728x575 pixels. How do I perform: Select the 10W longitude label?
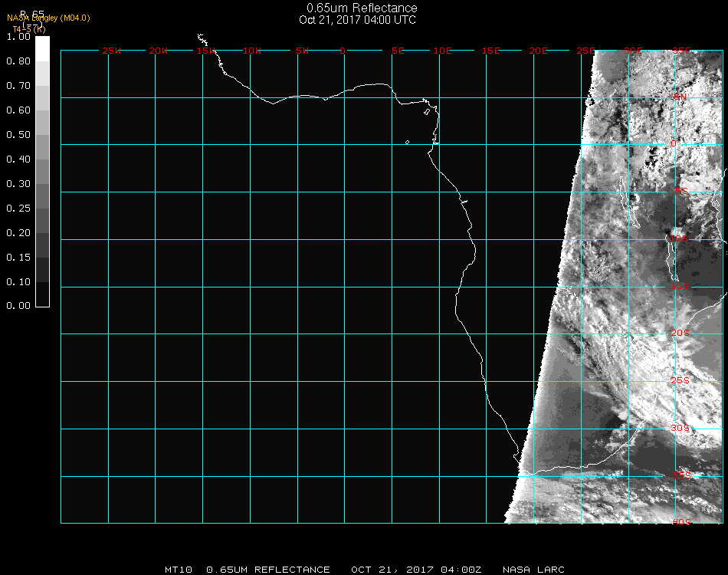coord(252,51)
